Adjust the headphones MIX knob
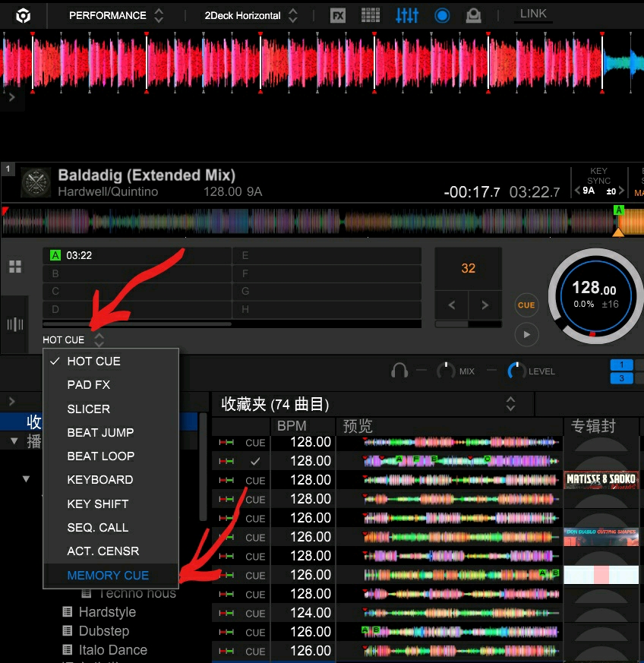644x663 pixels. coord(446,371)
